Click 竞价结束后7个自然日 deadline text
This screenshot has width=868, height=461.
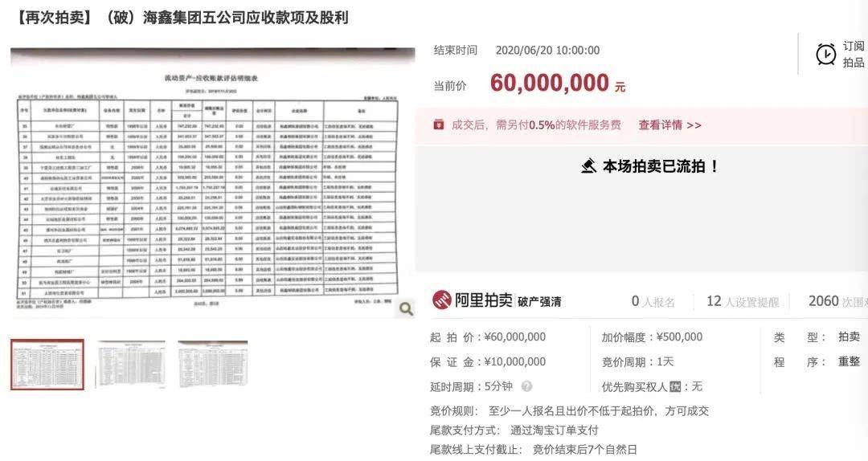(x=584, y=450)
